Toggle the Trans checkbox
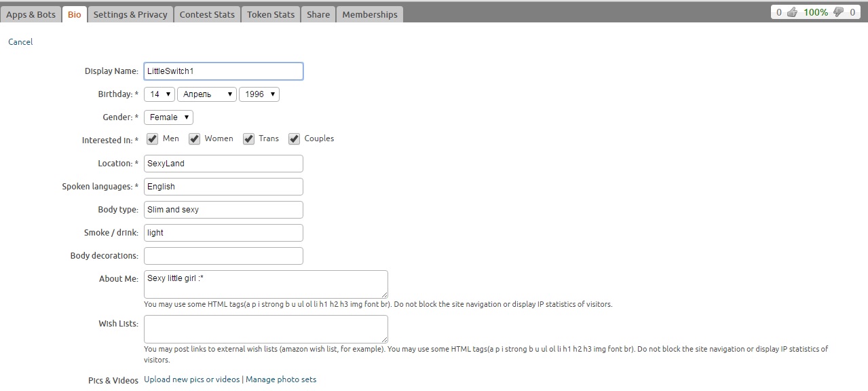868x391 pixels. (249, 139)
